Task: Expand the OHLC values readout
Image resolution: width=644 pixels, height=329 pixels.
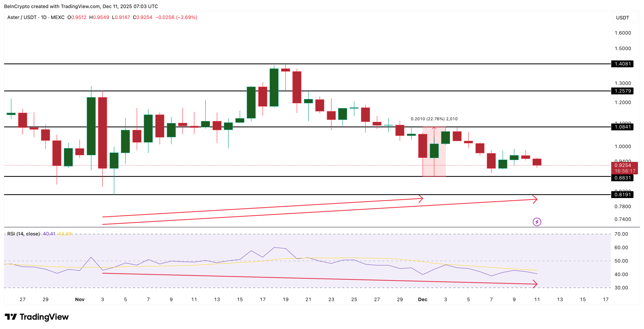Action: point(132,18)
